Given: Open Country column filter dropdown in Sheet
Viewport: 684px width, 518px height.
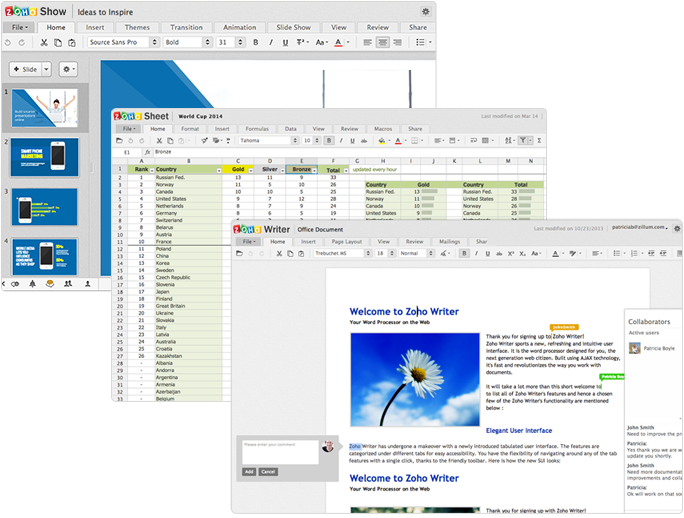Looking at the screenshot, I should (219, 171).
